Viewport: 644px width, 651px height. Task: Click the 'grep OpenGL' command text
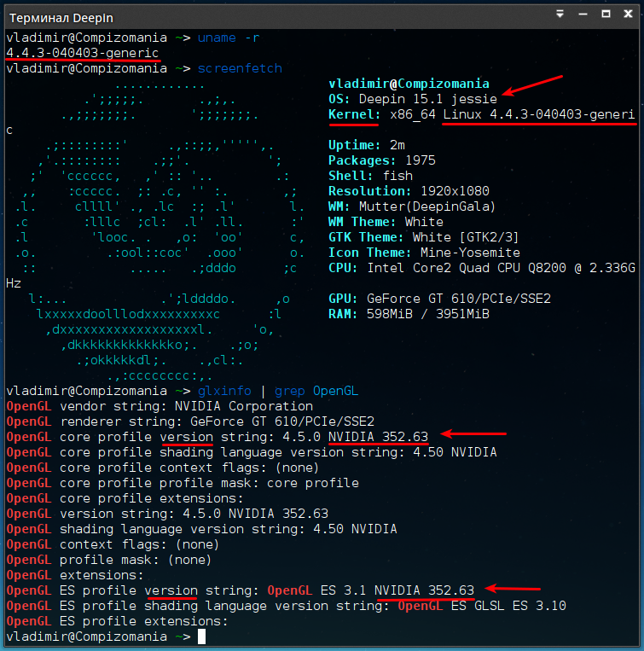point(316,391)
